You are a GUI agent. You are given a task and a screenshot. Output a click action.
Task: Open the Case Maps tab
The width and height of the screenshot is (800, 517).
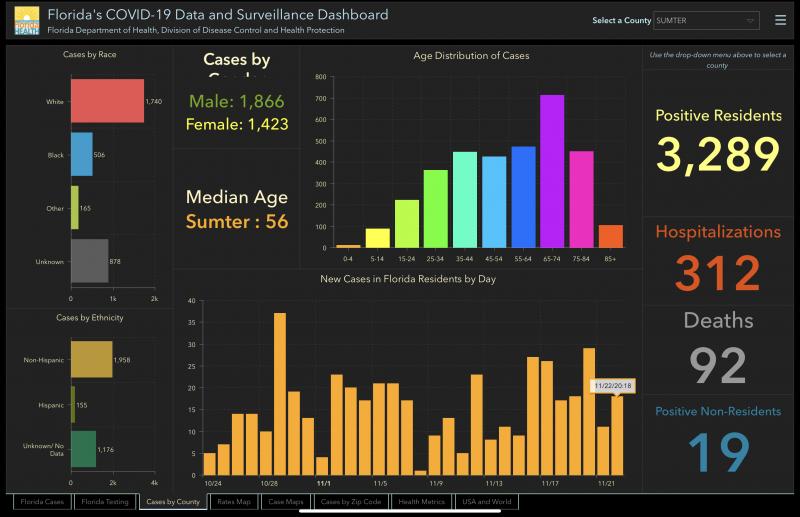[286, 502]
